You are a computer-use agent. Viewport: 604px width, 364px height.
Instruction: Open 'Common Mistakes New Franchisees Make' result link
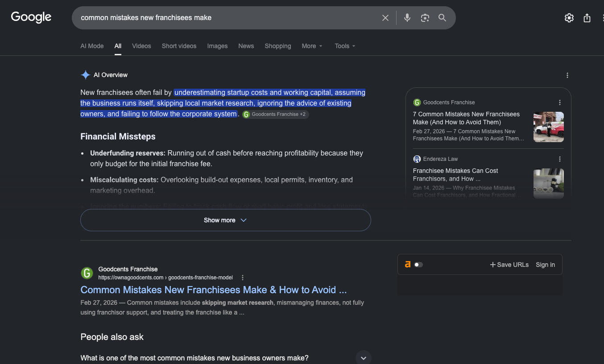(213, 290)
